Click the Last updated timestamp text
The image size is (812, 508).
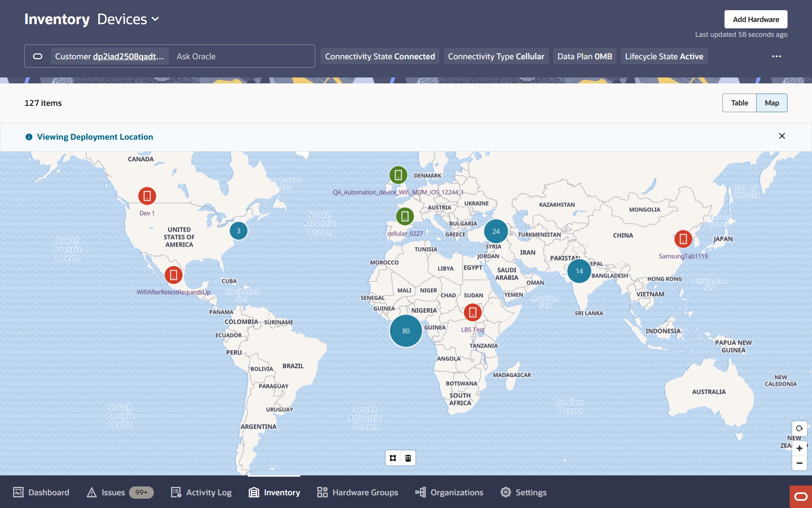741,34
